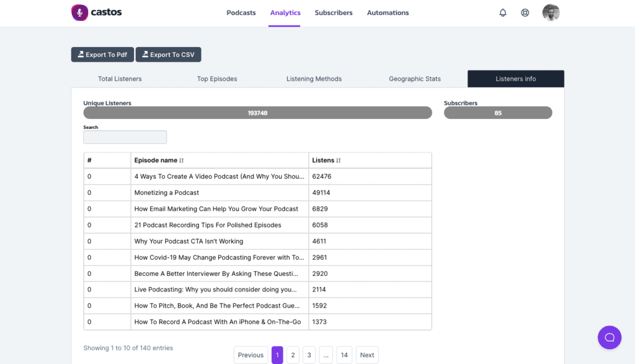
Task: Export the report to CSV
Action: pyautogui.click(x=169, y=55)
